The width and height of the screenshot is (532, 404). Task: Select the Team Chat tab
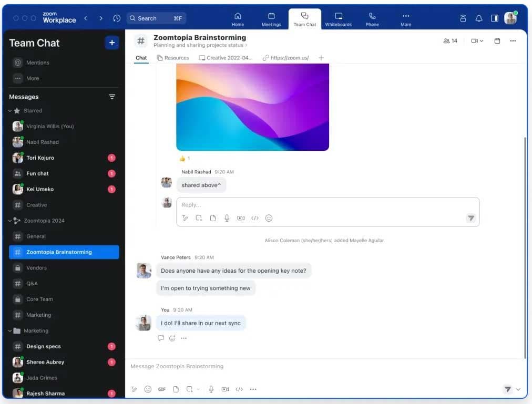(305, 19)
